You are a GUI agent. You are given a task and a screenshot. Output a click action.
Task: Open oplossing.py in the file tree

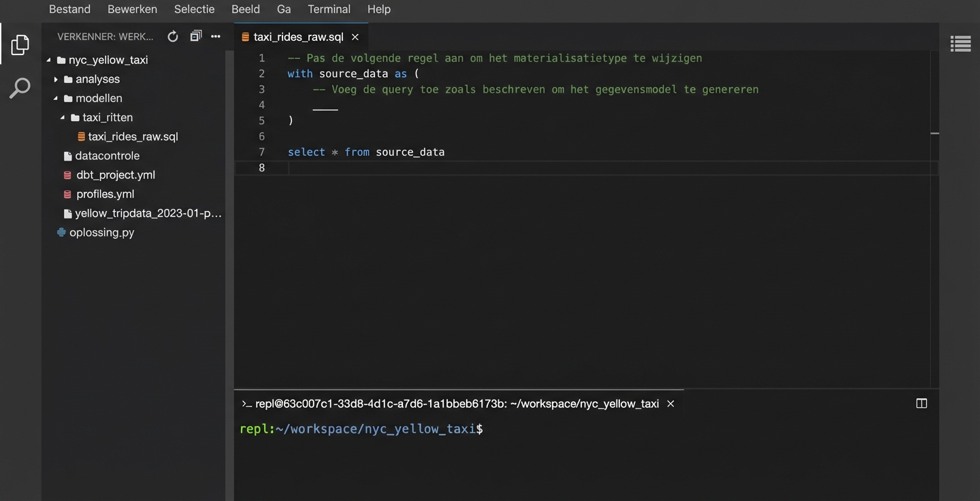pos(101,232)
